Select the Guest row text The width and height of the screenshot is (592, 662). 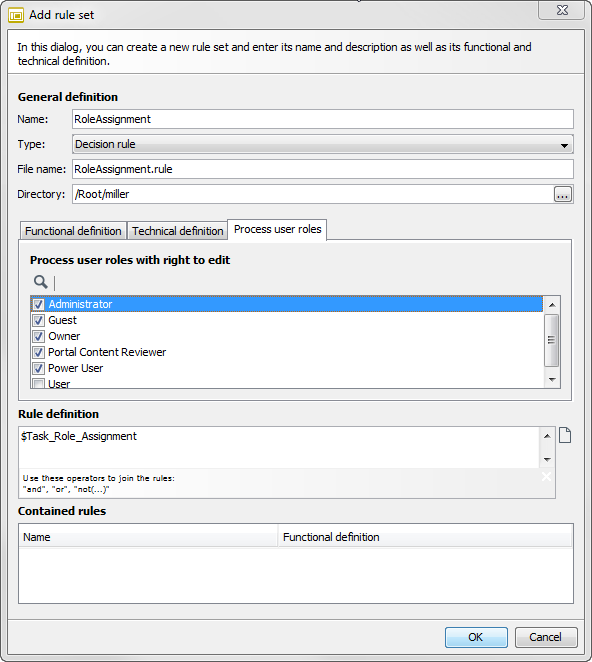coord(62,320)
